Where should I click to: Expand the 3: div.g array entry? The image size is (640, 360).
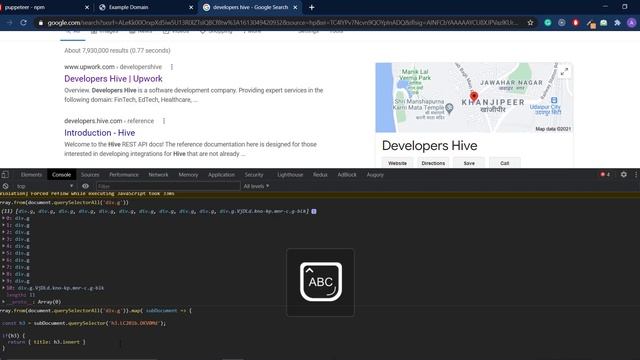click(x=4, y=239)
